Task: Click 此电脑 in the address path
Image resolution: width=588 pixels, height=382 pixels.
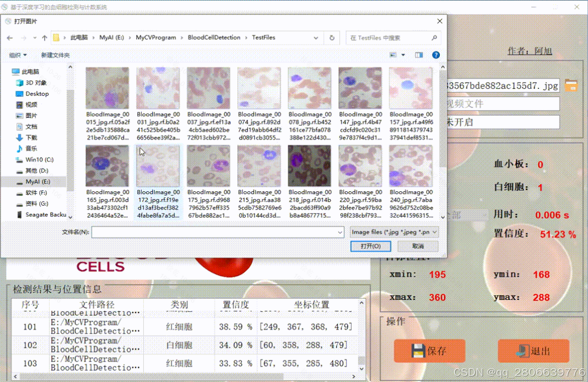Action: coord(79,37)
